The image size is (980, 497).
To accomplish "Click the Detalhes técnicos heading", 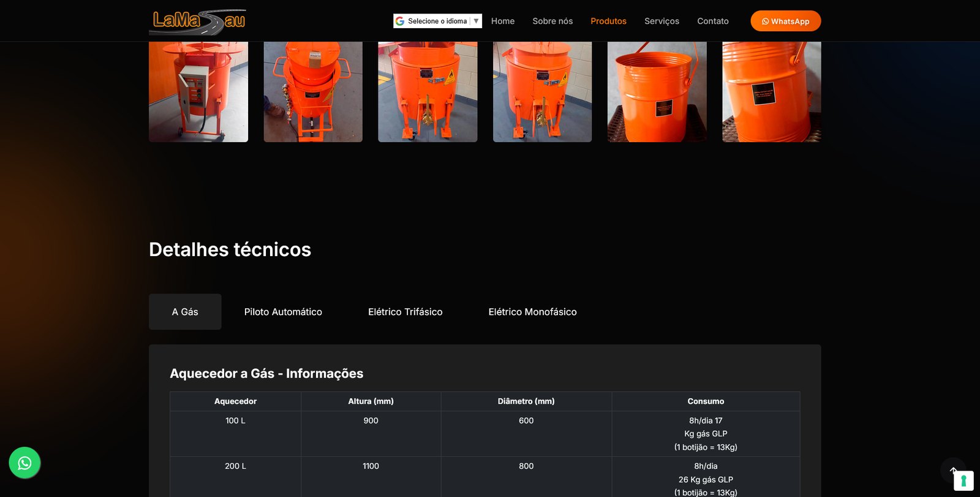I will pos(230,249).
